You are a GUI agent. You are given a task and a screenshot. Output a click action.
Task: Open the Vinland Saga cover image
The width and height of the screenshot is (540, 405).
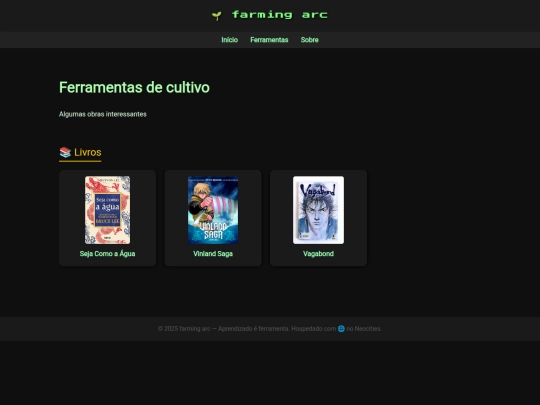coord(213,210)
